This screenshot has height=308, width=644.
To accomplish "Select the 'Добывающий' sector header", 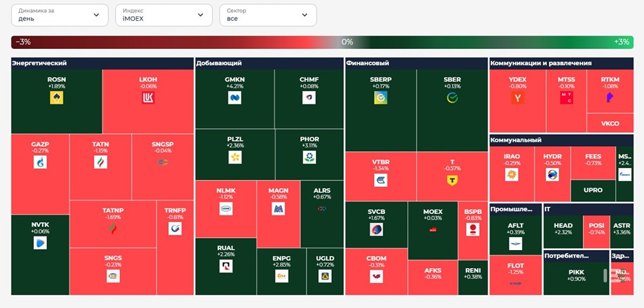I will tap(269, 63).
